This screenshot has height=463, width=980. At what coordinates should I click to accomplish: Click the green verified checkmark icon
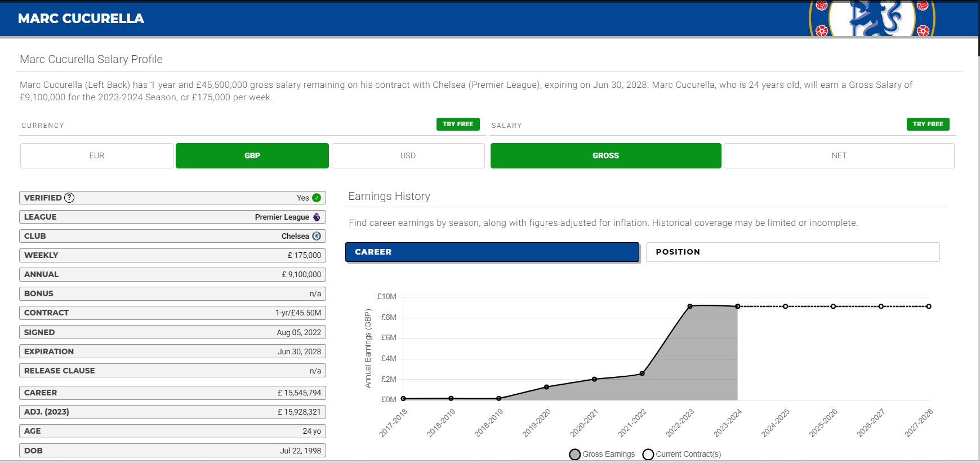pyautogui.click(x=317, y=198)
